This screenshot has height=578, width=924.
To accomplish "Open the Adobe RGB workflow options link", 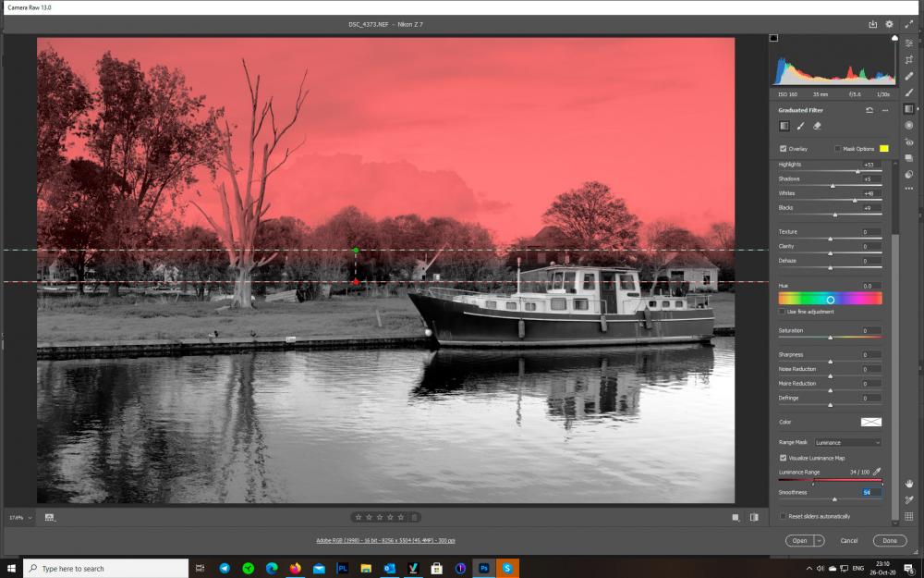I will 385,540.
